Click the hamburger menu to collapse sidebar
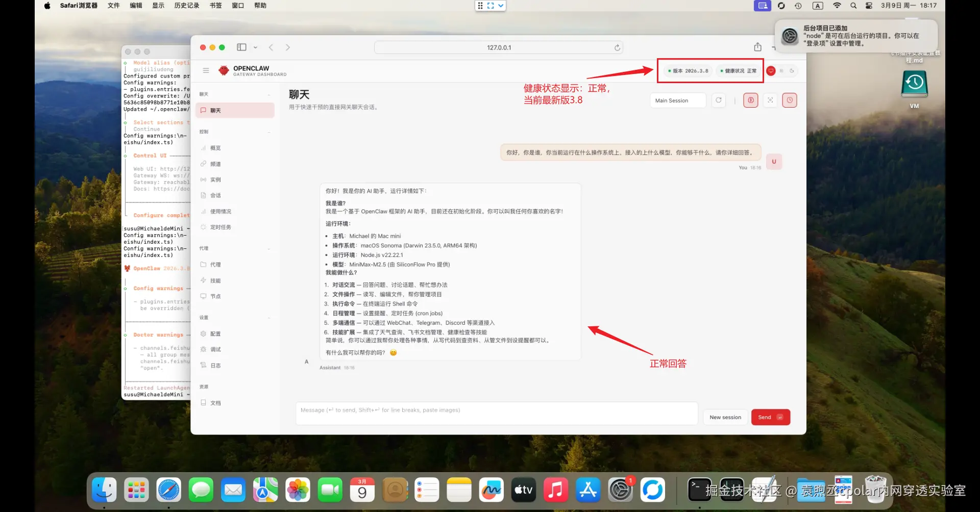The height and width of the screenshot is (512, 980). [206, 70]
